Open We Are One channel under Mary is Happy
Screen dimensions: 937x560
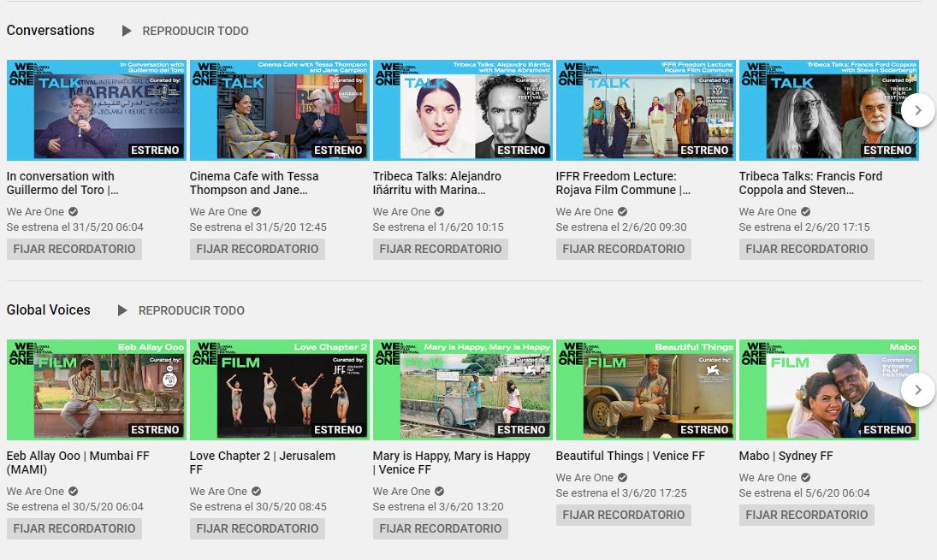coord(401,492)
